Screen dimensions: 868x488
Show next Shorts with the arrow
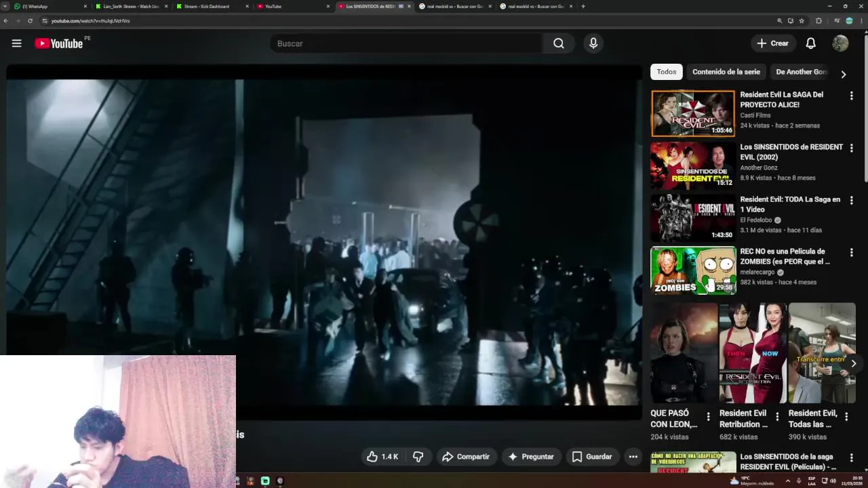[853, 363]
